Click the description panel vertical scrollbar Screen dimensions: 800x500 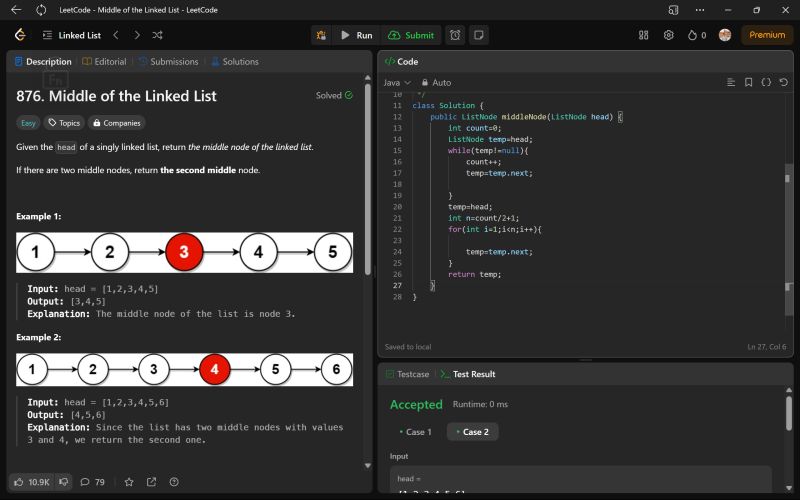point(367,180)
